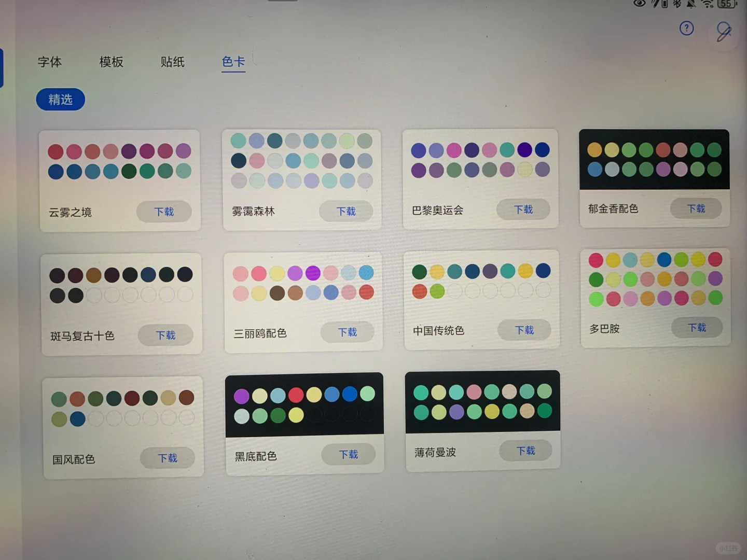Download the 郁金香配色 palette

696,208
